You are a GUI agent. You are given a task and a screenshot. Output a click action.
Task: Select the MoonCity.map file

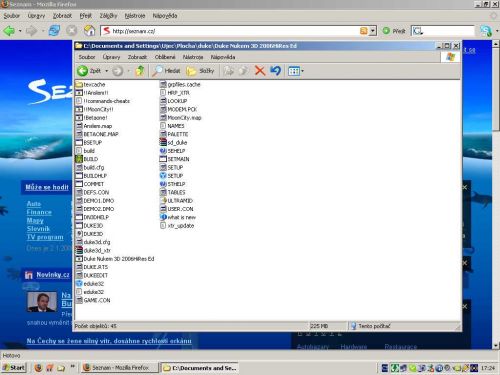[x=180, y=117]
